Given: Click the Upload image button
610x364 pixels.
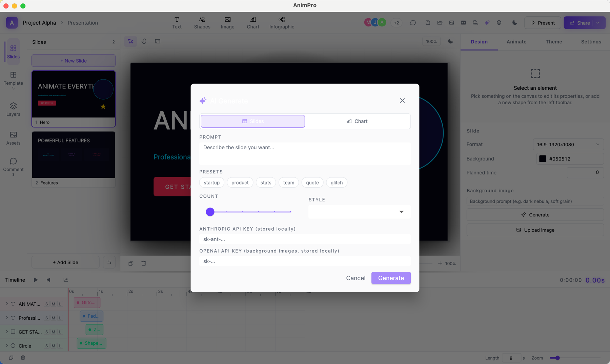Looking at the screenshot, I should [x=535, y=230].
